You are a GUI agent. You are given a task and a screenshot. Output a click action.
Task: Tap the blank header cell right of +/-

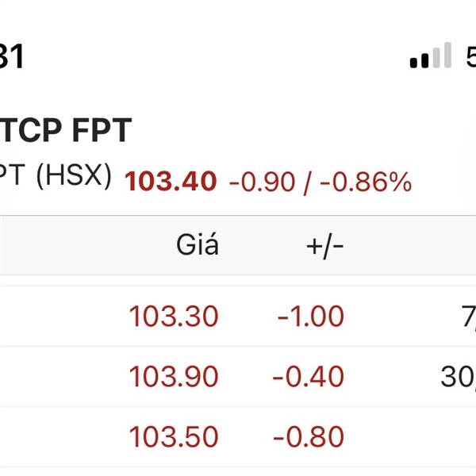point(420,246)
